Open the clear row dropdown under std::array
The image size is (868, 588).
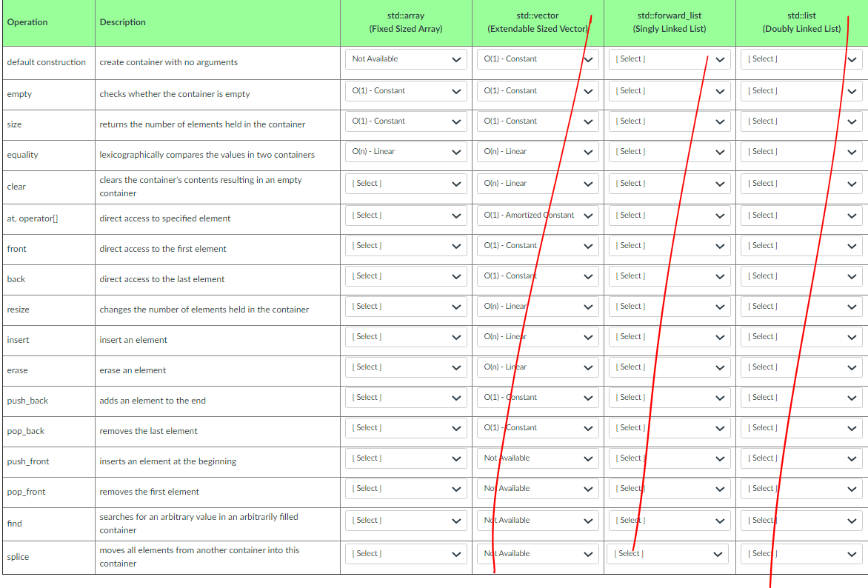pyautogui.click(x=405, y=183)
